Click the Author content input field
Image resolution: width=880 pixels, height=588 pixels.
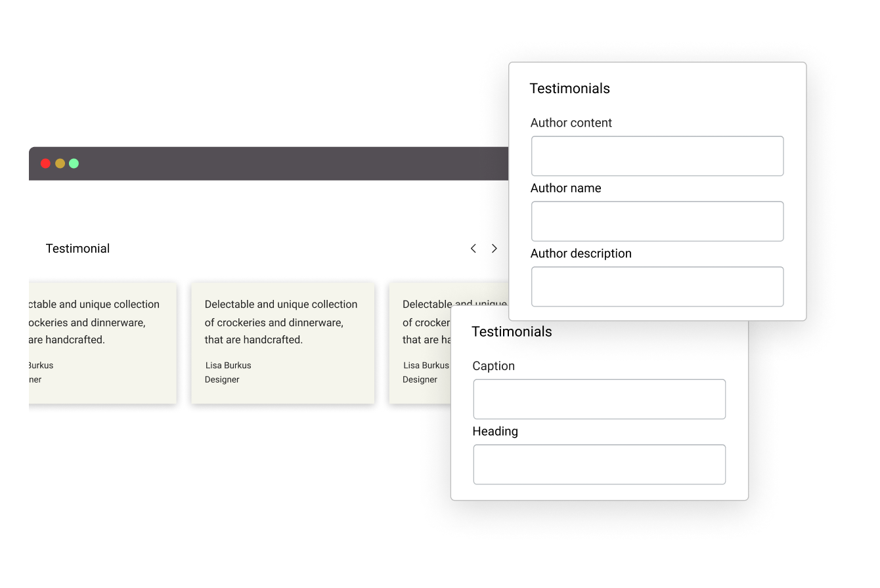[657, 156]
